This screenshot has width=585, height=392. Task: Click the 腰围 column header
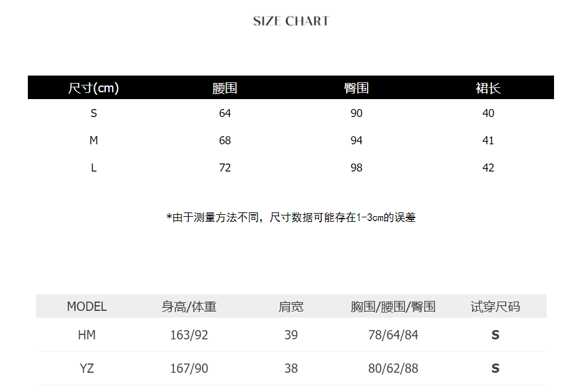pyautogui.click(x=225, y=88)
